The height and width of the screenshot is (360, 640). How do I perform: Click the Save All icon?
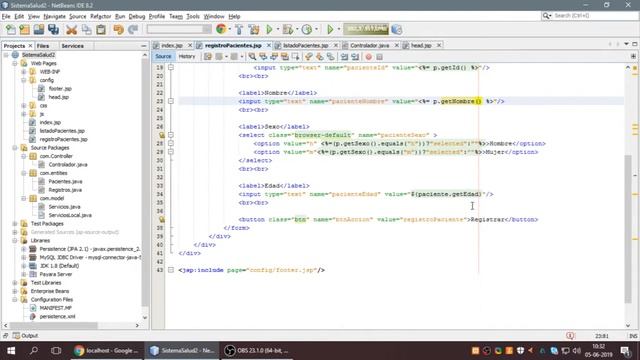click(x=53, y=29)
